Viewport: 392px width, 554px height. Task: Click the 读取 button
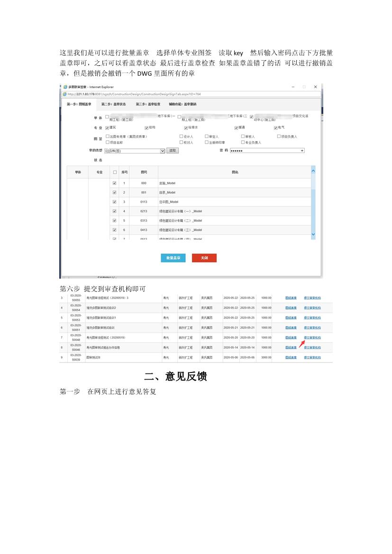coord(173,151)
